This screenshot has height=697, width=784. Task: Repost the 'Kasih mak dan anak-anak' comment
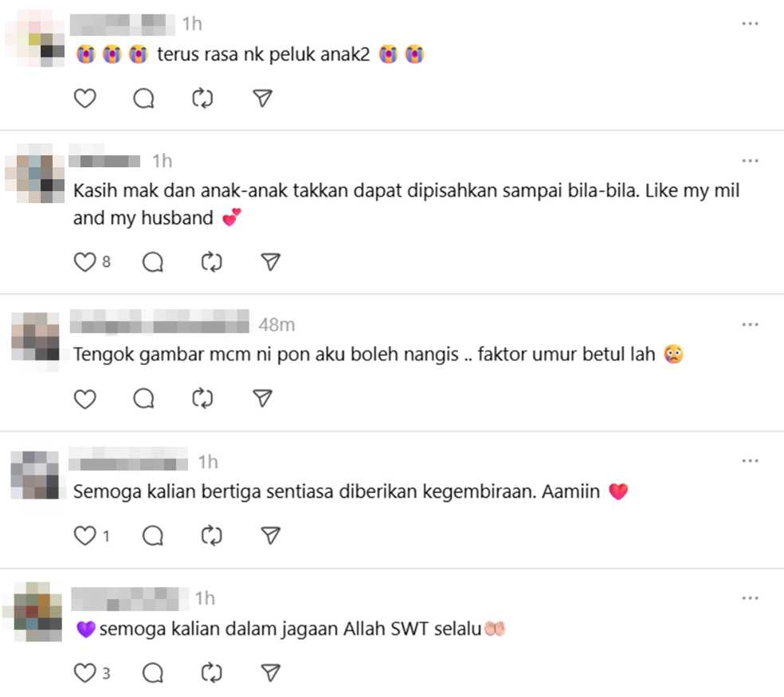pos(211,262)
